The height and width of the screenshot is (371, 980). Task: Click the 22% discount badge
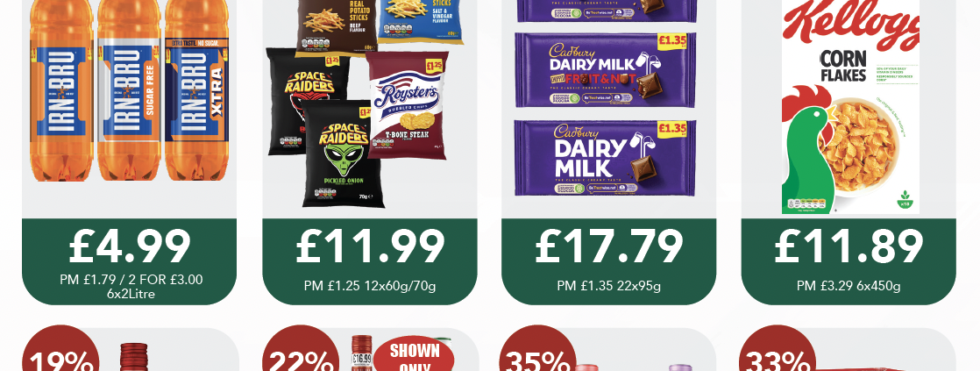tap(301, 348)
